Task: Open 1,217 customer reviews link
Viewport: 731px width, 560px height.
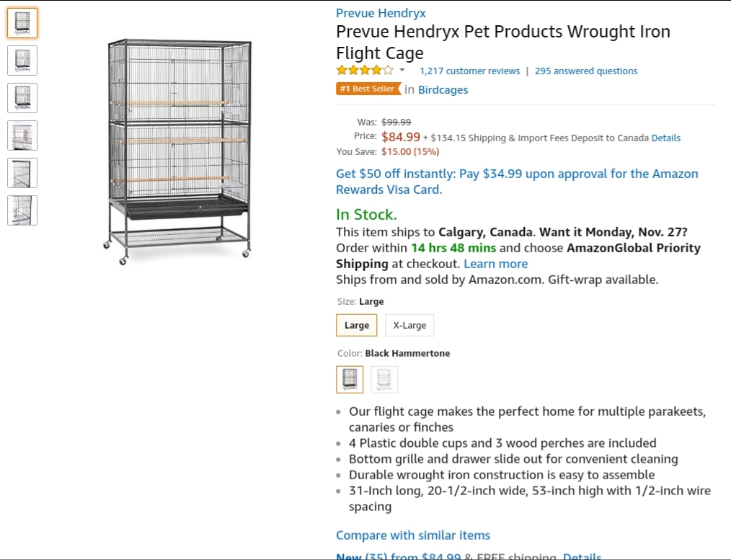Action: click(469, 71)
